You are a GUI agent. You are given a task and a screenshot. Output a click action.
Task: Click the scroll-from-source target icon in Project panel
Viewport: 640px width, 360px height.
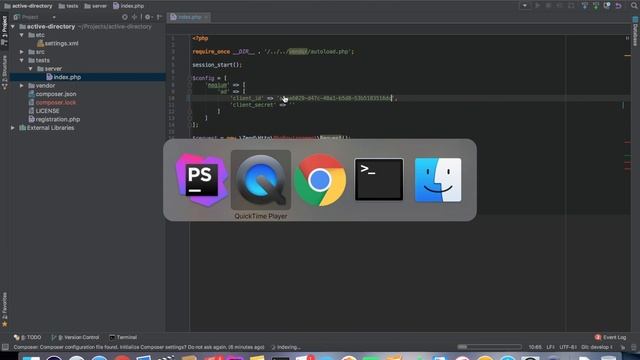pos(124,17)
